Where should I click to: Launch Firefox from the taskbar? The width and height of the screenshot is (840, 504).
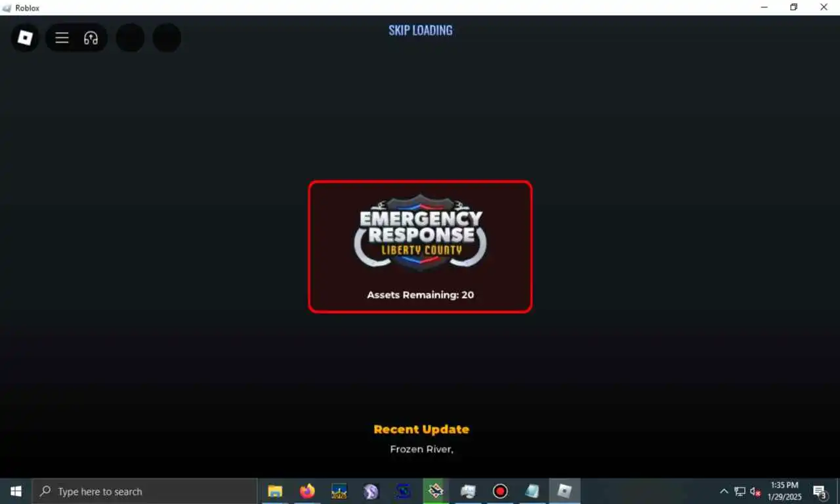tap(307, 491)
